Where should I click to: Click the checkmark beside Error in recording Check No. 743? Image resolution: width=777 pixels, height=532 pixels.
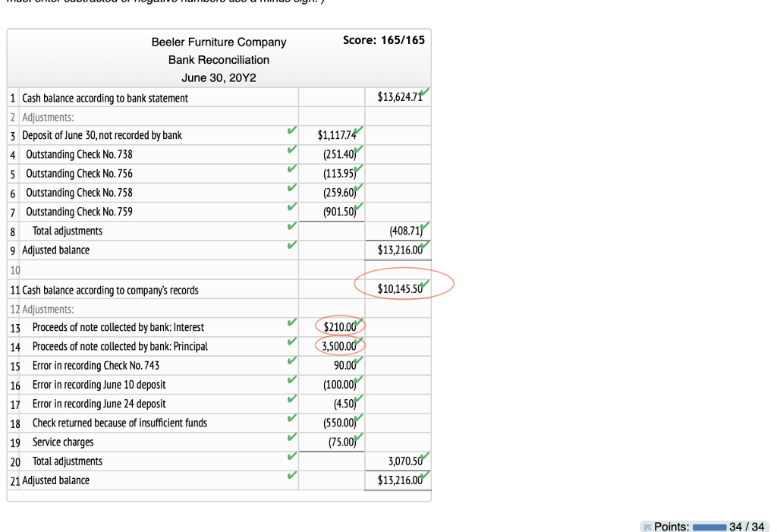[x=292, y=360]
